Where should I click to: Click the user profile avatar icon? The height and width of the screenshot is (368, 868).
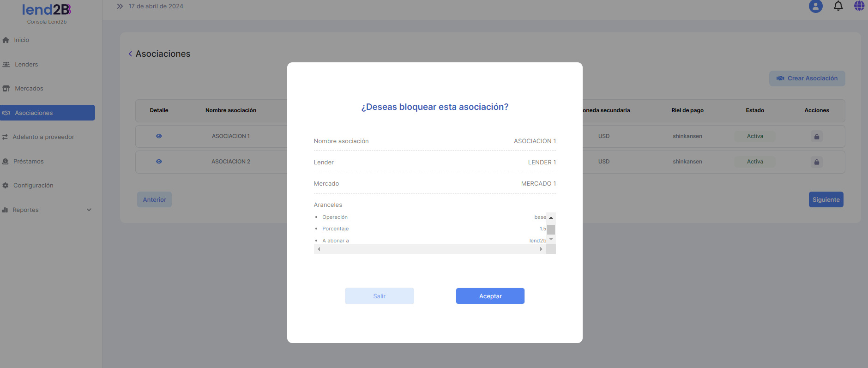pyautogui.click(x=815, y=6)
